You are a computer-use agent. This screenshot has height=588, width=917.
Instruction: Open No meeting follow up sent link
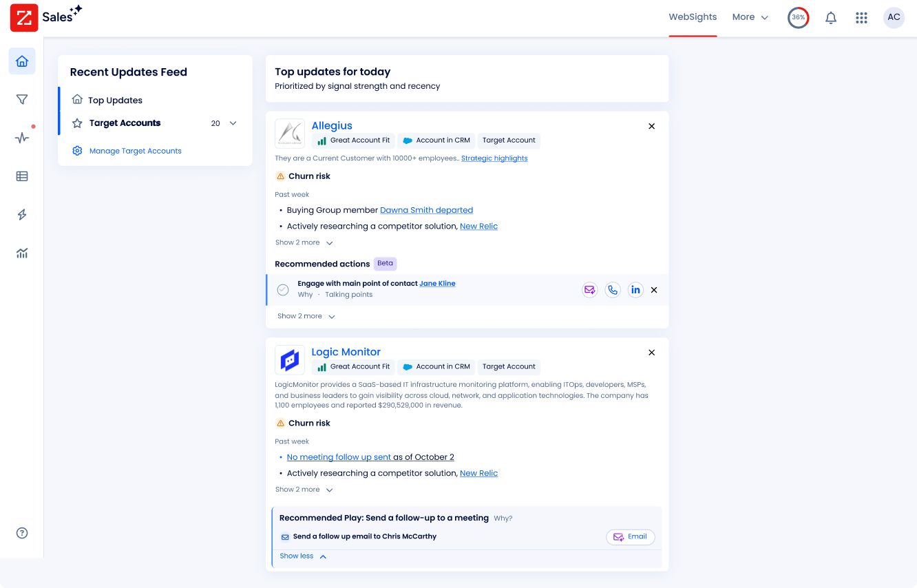[339, 457]
